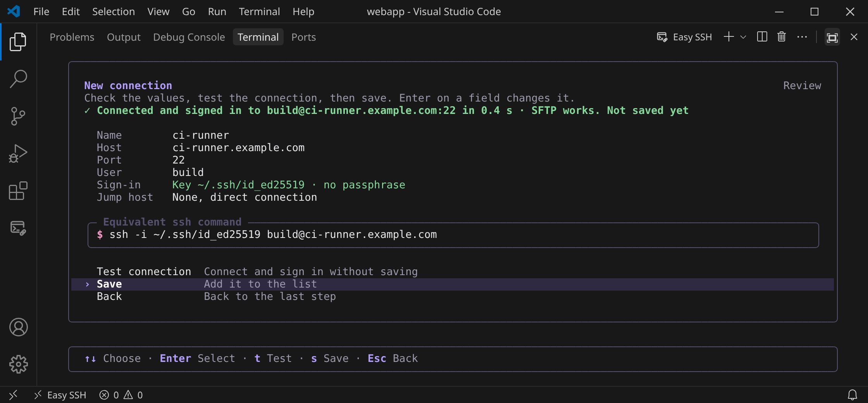
Task: Kill terminal with the trash icon
Action: click(x=782, y=37)
